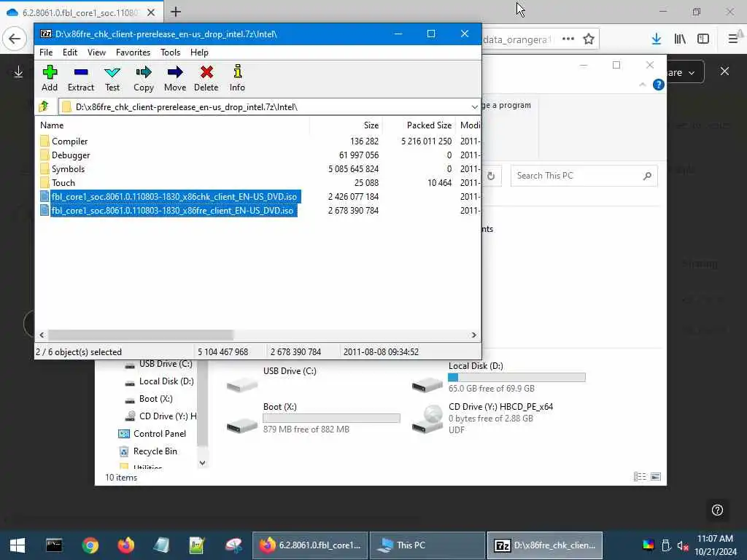
Task: Open the Help menu
Action: point(199,52)
